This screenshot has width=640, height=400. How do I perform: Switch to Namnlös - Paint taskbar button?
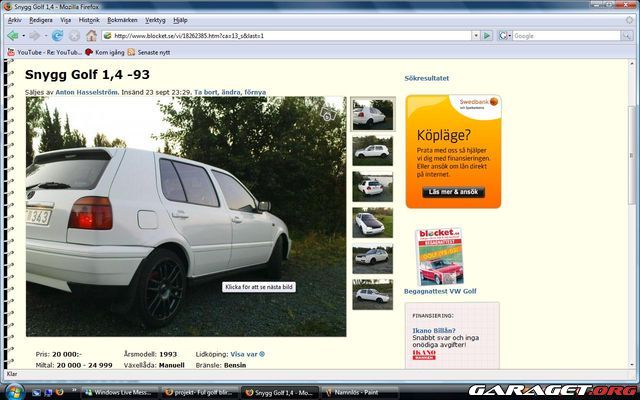pyautogui.click(x=359, y=391)
